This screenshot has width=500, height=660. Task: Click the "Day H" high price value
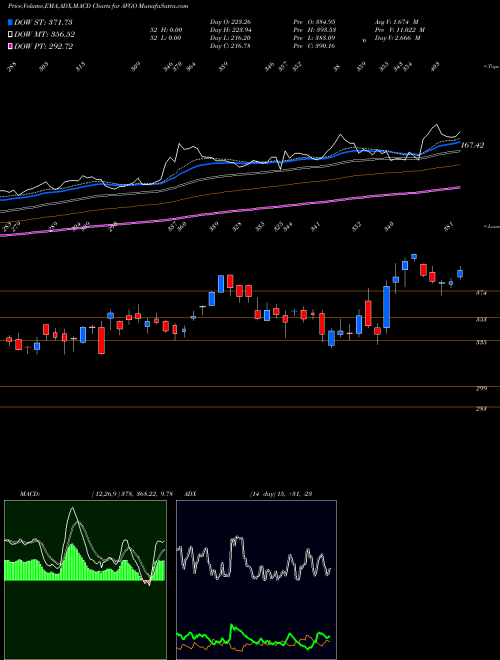(230, 30)
